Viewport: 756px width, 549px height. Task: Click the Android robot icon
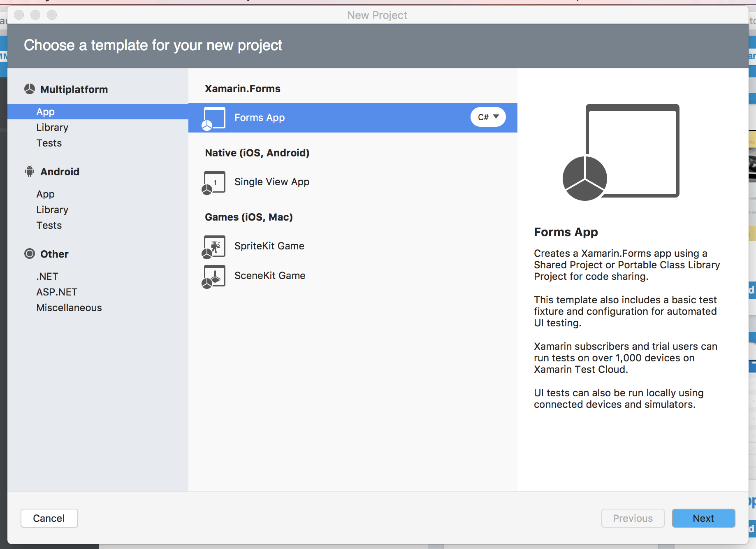pos(30,171)
